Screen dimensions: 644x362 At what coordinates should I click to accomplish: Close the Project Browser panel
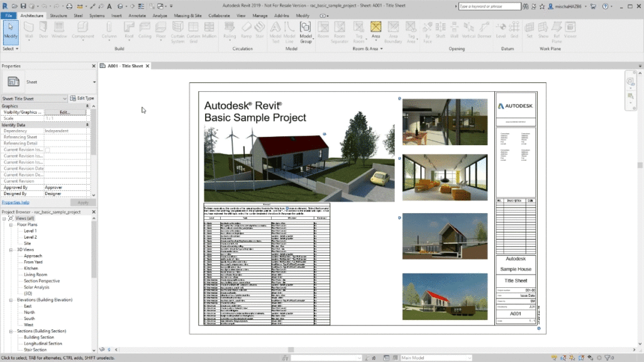point(94,212)
